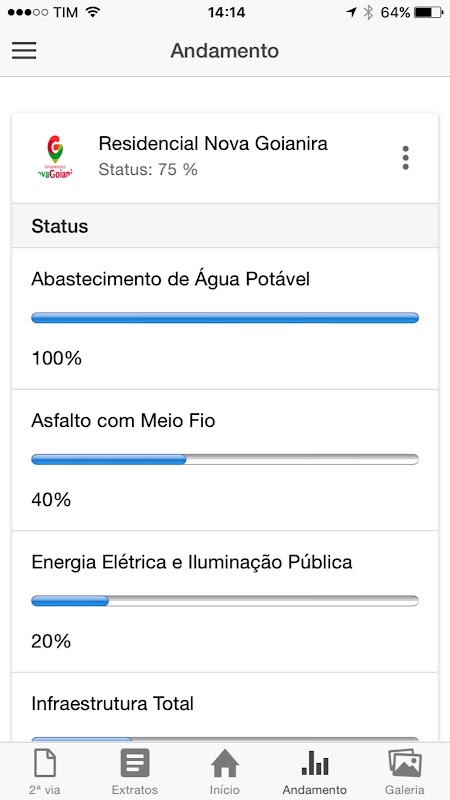
Task: Select the Asfalto com Meio Fio label
Action: pos(123,421)
